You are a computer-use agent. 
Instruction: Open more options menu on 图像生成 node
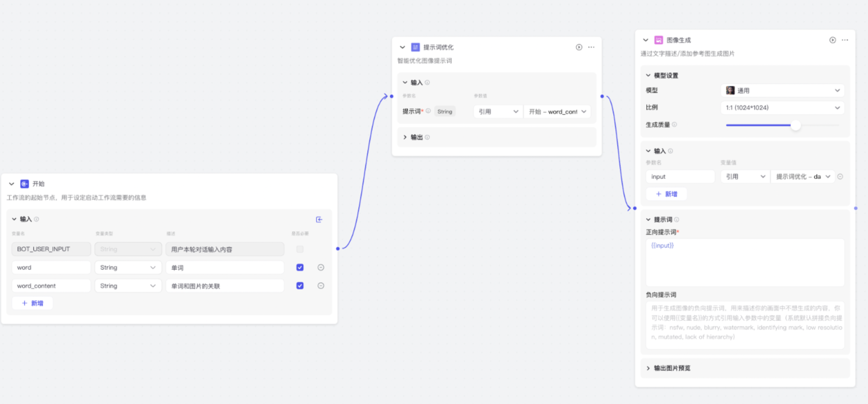(x=845, y=40)
